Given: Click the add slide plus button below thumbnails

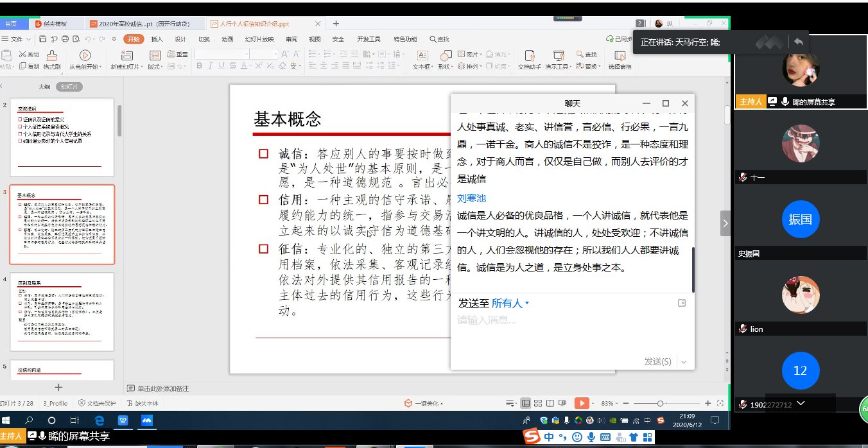Looking at the screenshot, I should [58, 387].
